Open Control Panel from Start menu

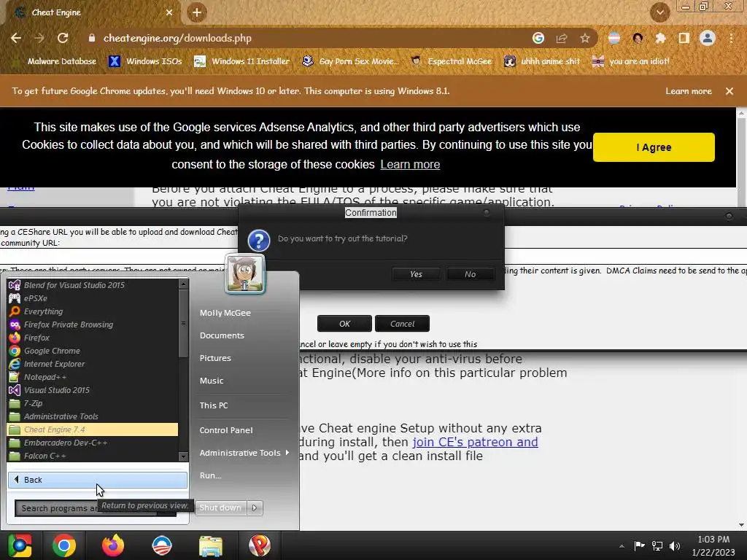pos(226,430)
